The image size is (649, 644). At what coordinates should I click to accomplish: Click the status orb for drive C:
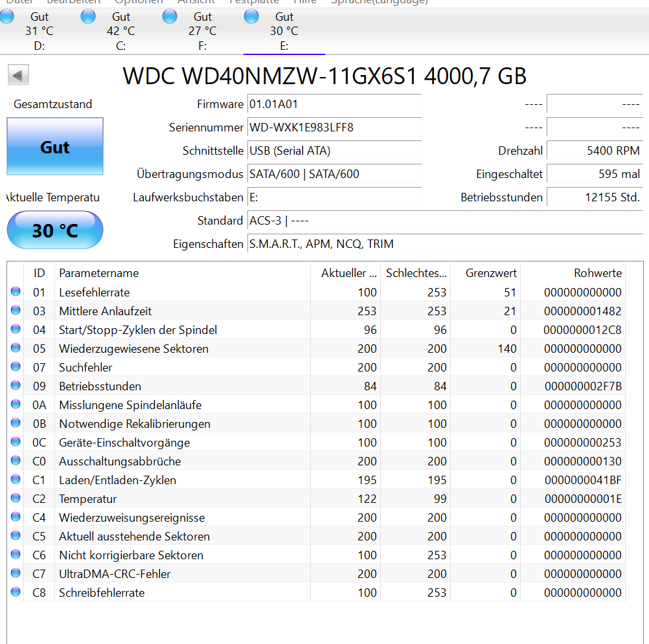pyautogui.click(x=87, y=17)
